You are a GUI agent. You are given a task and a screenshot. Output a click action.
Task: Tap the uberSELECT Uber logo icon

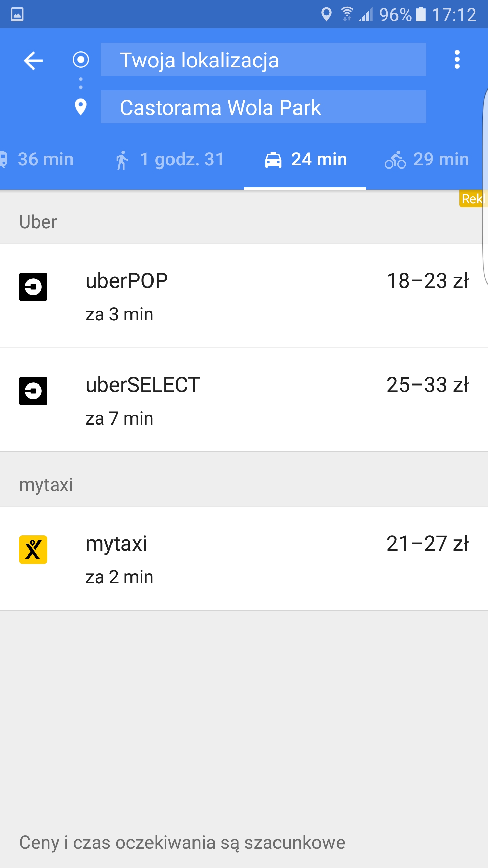(x=33, y=391)
